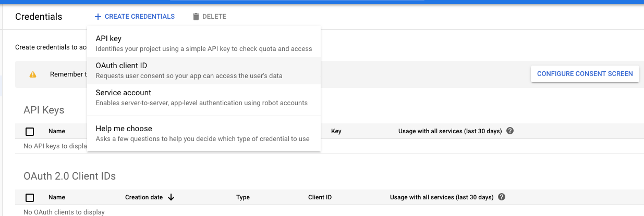
Task: Click CONFIGURE CONSENT SCREEN button
Action: point(585,74)
